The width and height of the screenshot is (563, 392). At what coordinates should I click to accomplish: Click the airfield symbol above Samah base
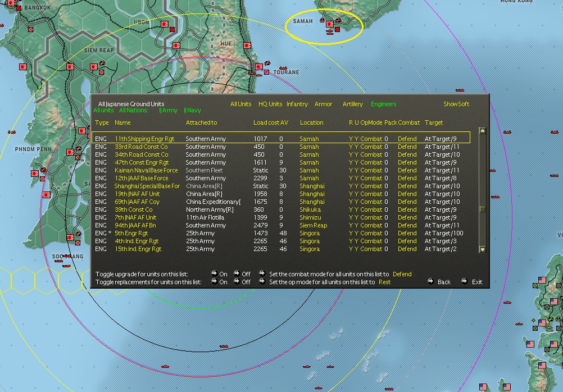tap(338, 21)
